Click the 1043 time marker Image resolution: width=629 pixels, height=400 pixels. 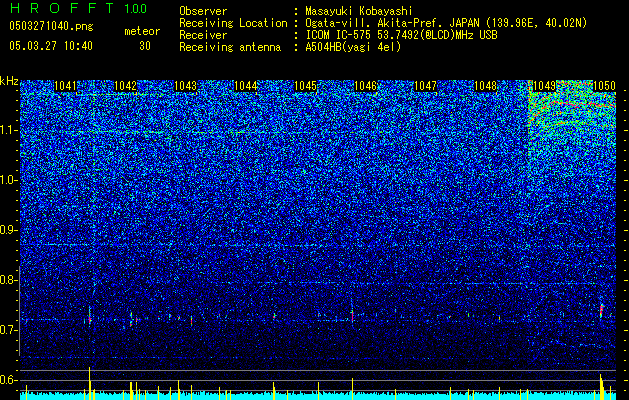[186, 86]
